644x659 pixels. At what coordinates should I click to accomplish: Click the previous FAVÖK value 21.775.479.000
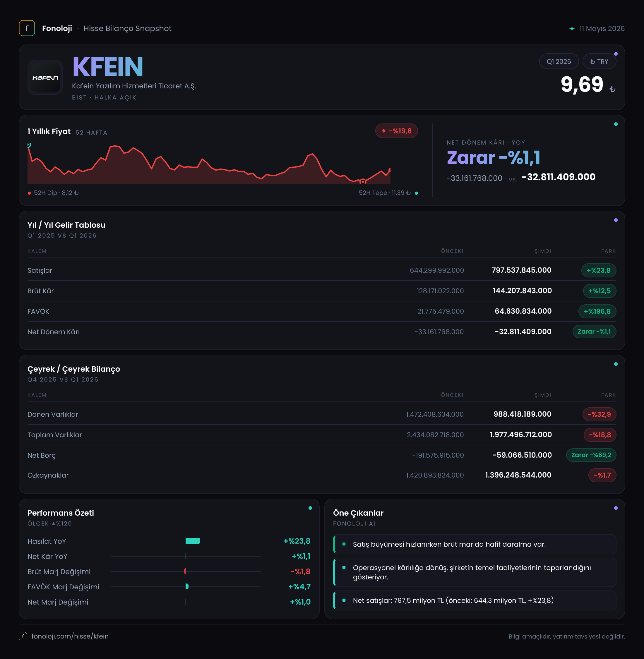pyautogui.click(x=440, y=311)
